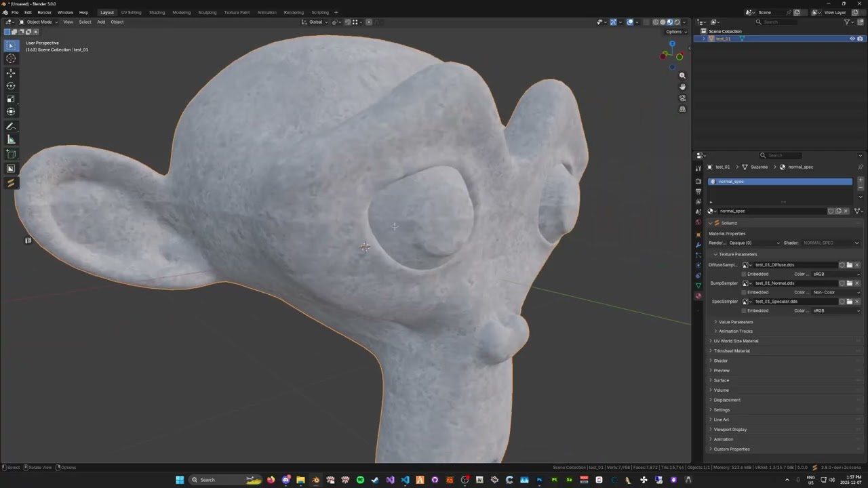Open the Object properties tab
This screenshot has width=868, height=488.
tap(698, 235)
